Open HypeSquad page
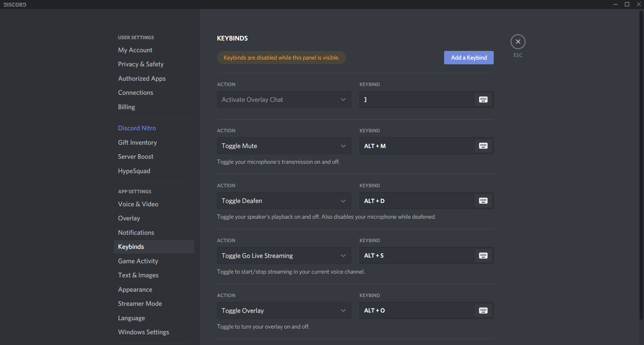644x345 pixels. pos(154,171)
